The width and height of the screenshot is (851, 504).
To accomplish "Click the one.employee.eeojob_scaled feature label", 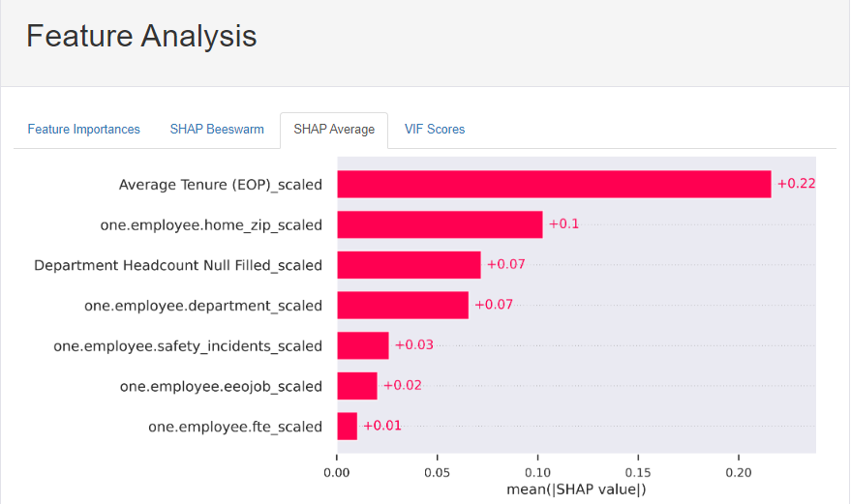I will pos(221,386).
